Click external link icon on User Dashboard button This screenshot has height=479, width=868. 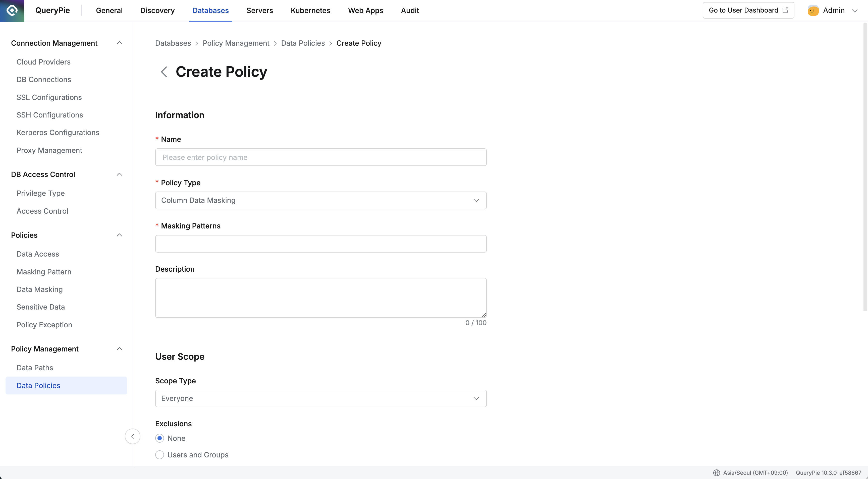[785, 11]
